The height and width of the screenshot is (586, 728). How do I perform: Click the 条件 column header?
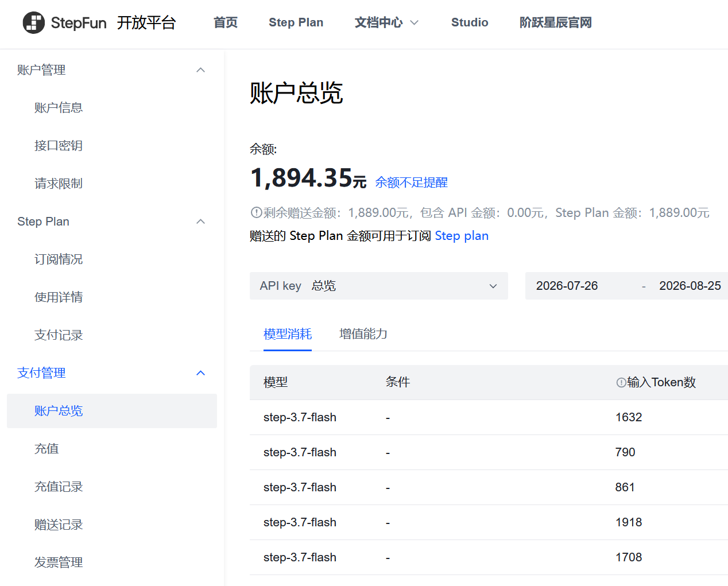398,382
